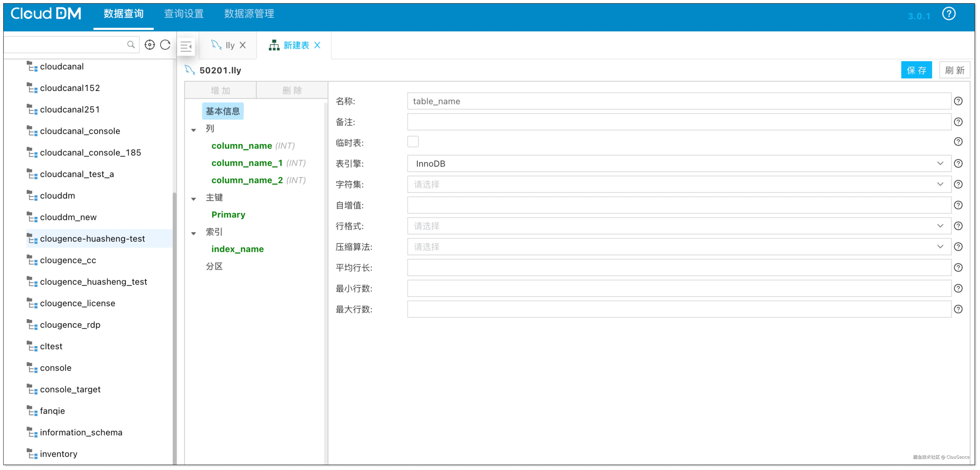Click the locate target icon
980x470 pixels.
(150, 45)
